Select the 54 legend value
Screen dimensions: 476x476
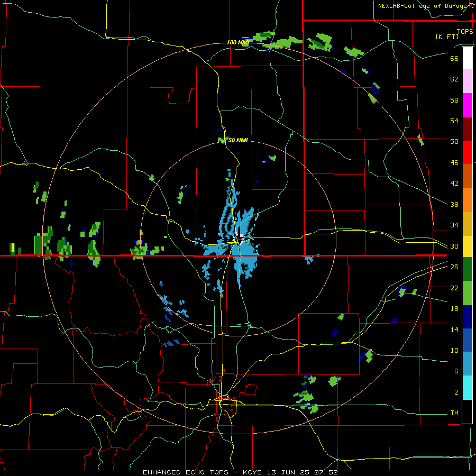coord(454,121)
